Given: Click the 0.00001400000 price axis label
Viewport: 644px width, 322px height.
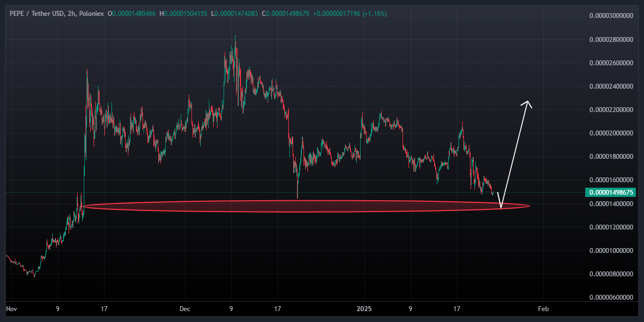Looking at the screenshot, I should coord(610,204).
